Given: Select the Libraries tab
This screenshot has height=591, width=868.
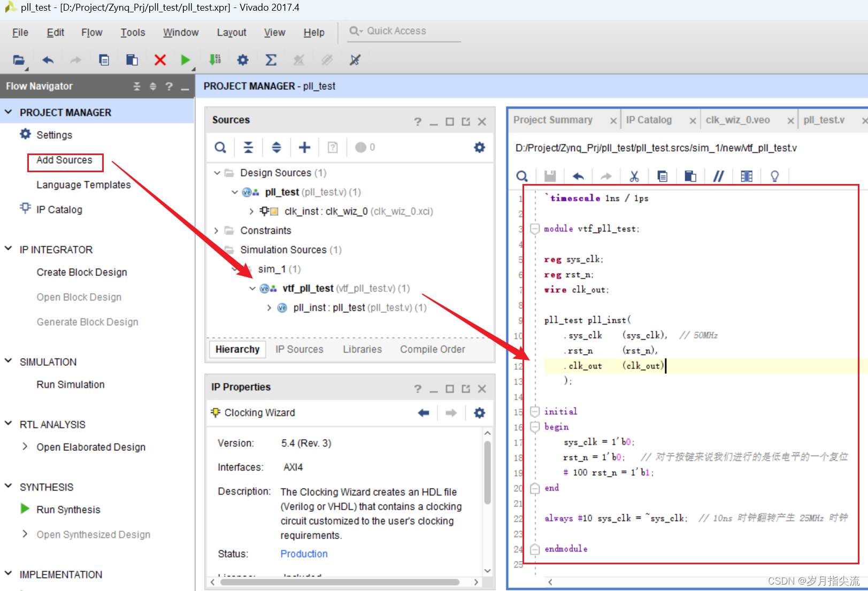Looking at the screenshot, I should tap(363, 349).
